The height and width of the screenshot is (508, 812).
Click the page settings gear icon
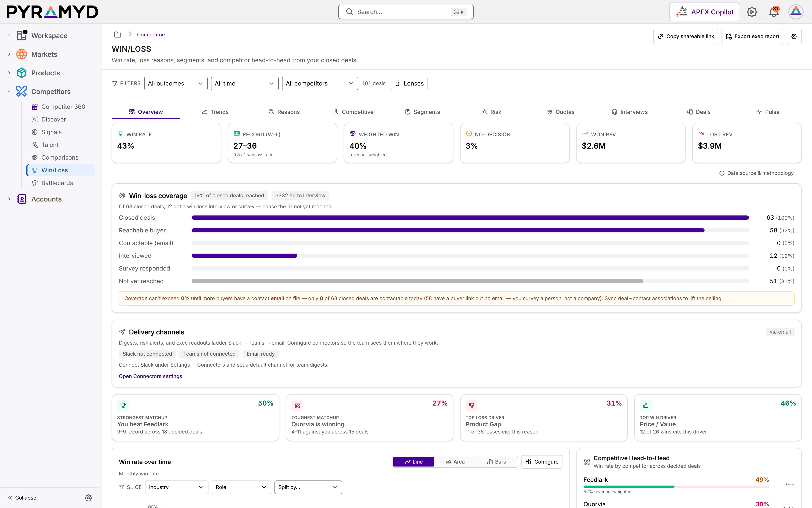(794, 36)
